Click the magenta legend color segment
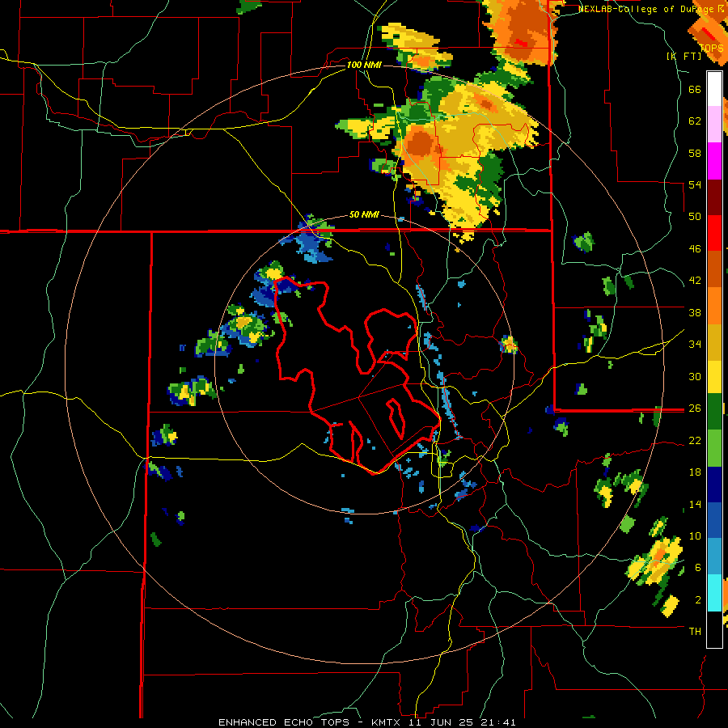This screenshot has width=728, height=728. pos(714,161)
